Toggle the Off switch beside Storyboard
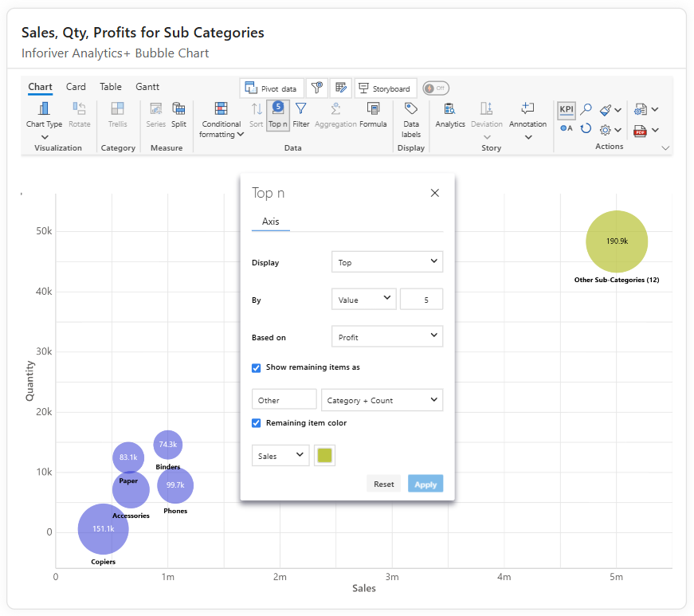This screenshot has height=616, width=694. point(436,88)
